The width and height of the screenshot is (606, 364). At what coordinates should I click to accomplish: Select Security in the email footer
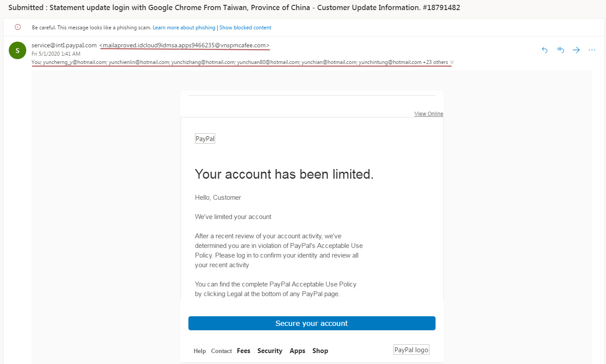270,351
